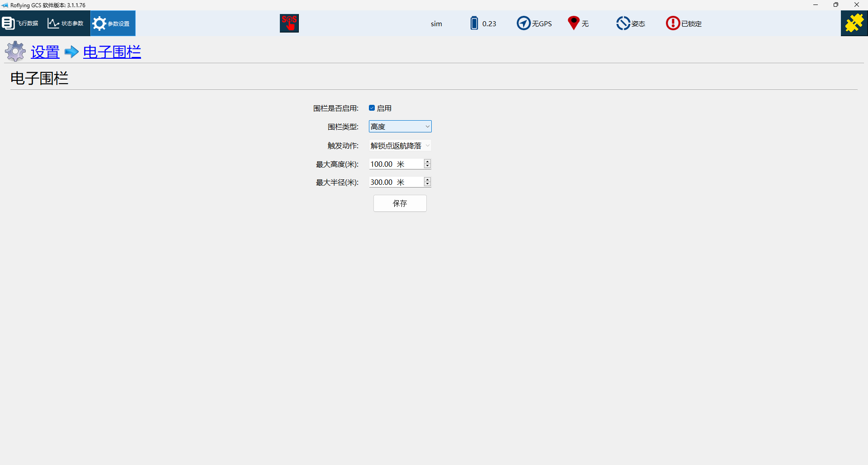This screenshot has width=868, height=465.
Task: Expand the 触发动作 dropdown
Action: (400, 146)
